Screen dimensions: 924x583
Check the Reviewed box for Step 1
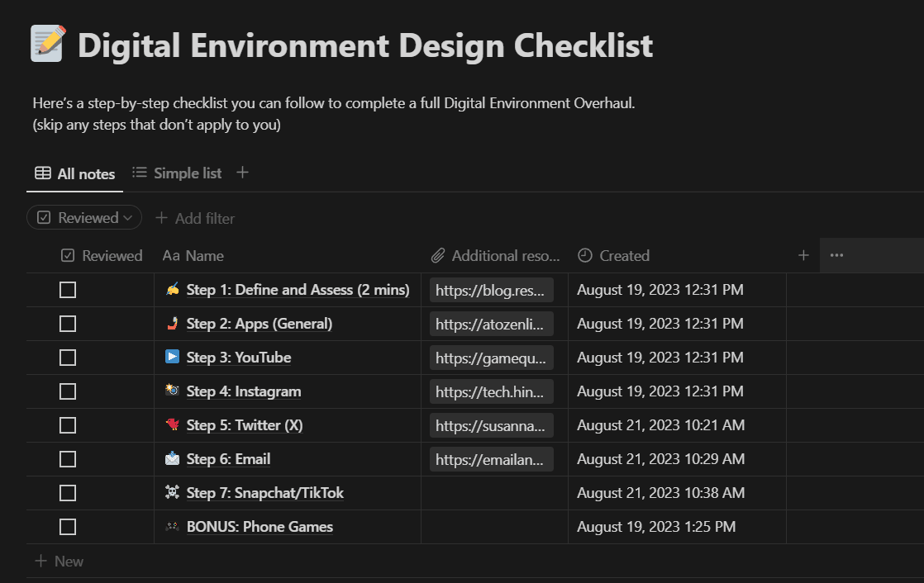68,290
